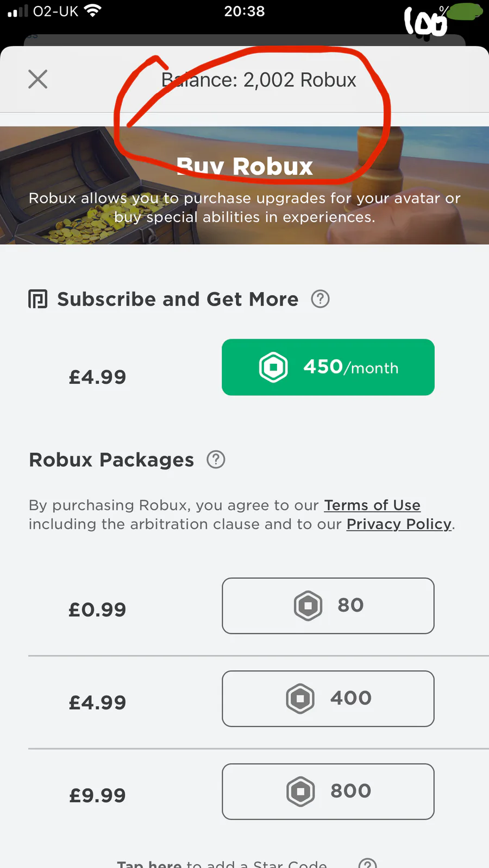Open help for Subscribe and Get More

(x=320, y=299)
